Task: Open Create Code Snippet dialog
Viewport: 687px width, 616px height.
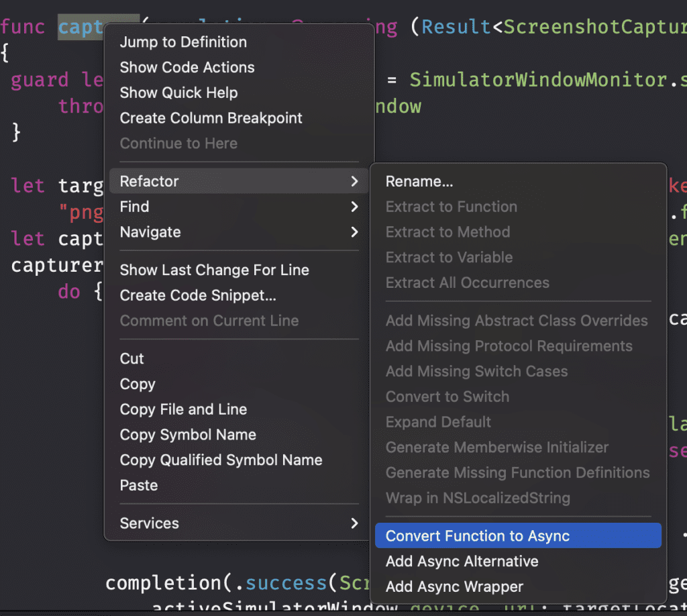Action: [193, 295]
